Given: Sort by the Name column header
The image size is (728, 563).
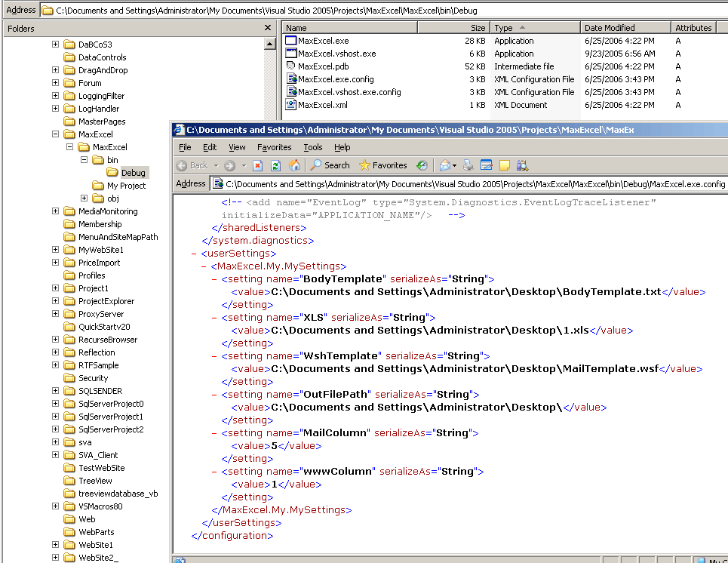Looking at the screenshot, I should click(350, 28).
